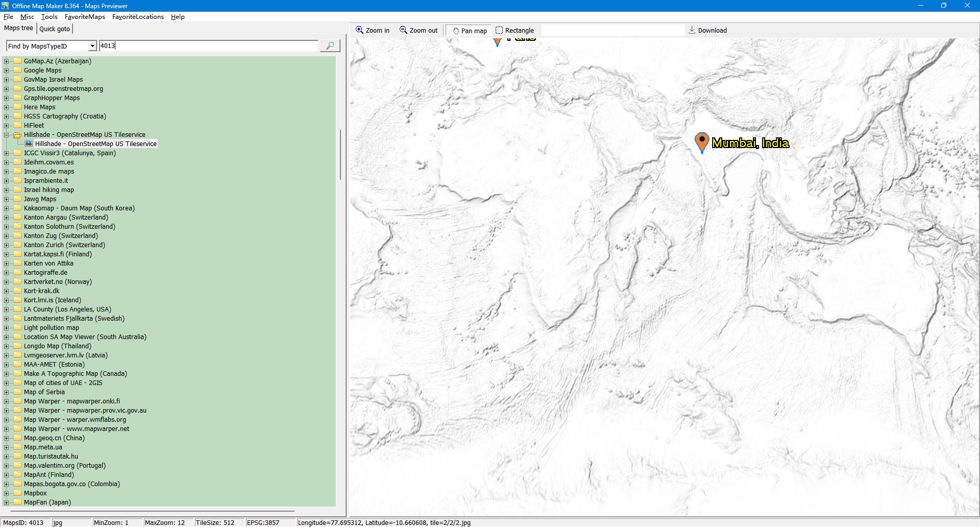Expand the Google Maps tree folder
The image size is (980, 527).
coord(6,70)
